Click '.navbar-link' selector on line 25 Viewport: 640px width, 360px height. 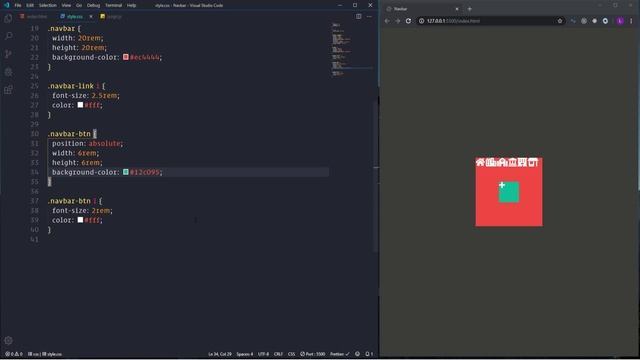[71, 86]
